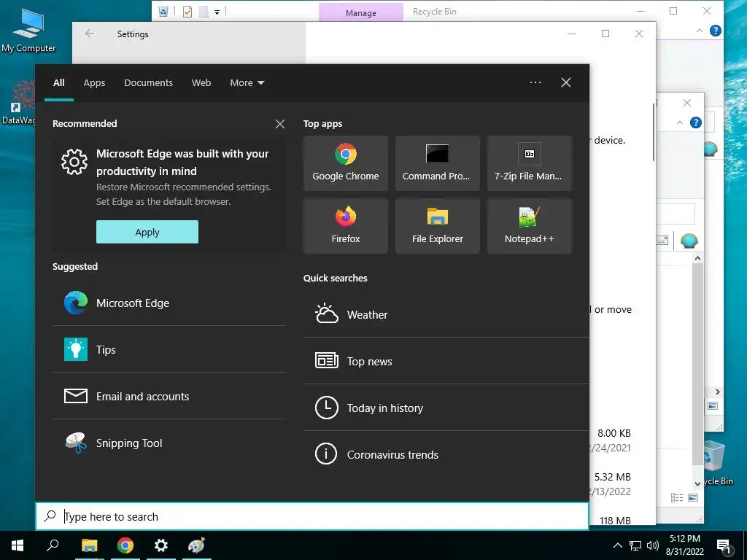This screenshot has width=747, height=560.
Task: Open the paint palette app on taskbar
Action: click(197, 545)
